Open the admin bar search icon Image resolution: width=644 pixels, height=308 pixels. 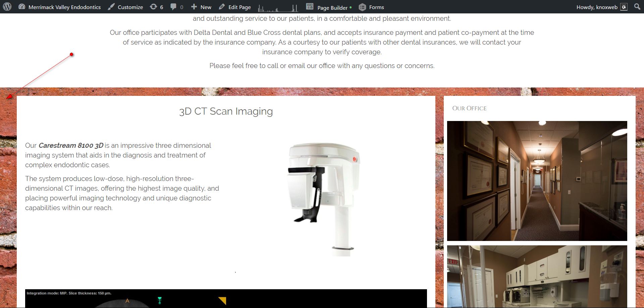click(637, 7)
